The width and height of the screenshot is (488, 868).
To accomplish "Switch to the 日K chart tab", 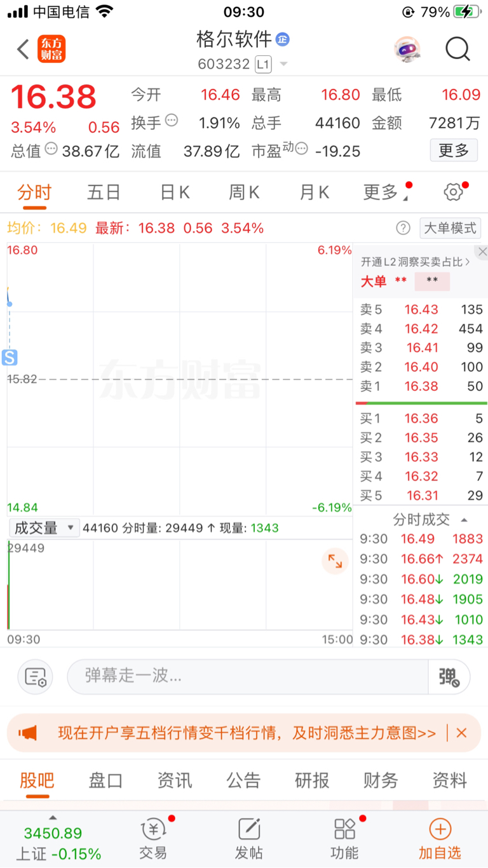I will click(x=175, y=192).
